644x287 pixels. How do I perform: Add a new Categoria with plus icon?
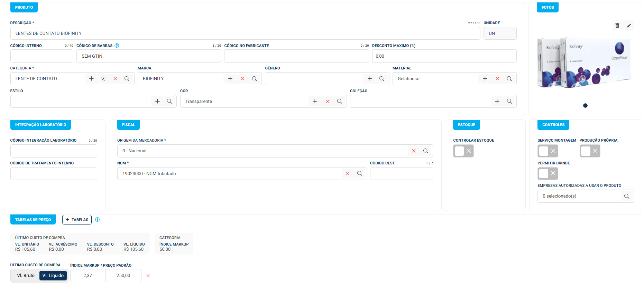[x=91, y=79]
